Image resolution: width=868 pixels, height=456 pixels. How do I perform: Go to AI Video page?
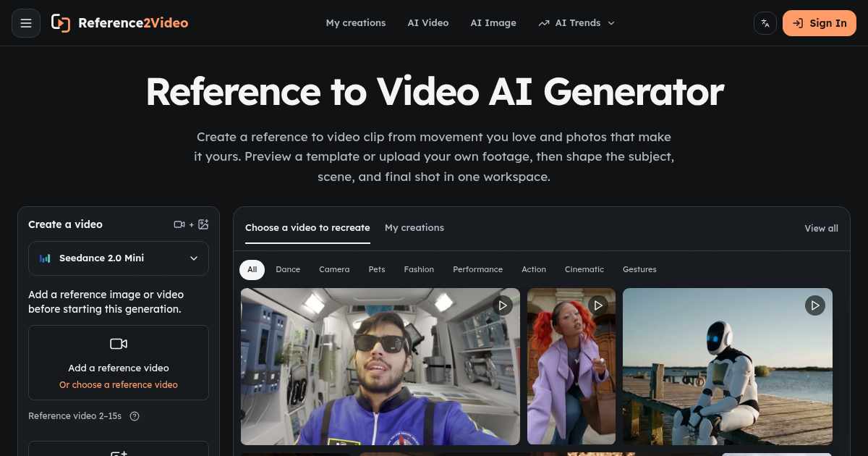(x=428, y=23)
